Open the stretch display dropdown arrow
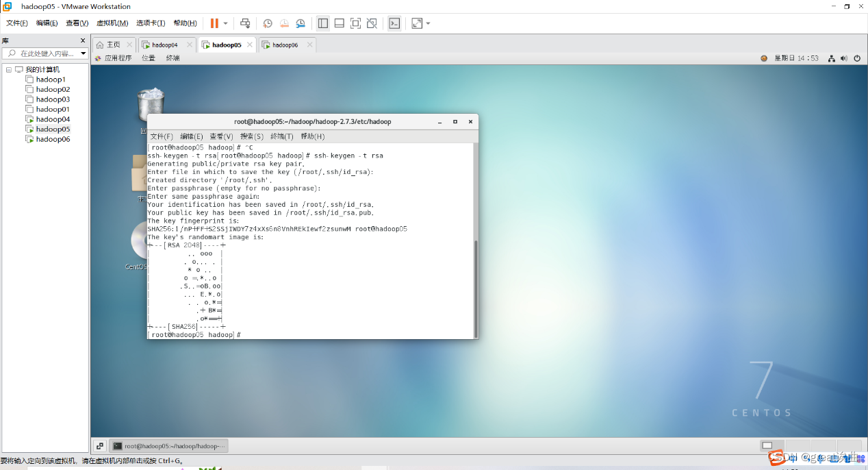The image size is (868, 470). (429, 23)
